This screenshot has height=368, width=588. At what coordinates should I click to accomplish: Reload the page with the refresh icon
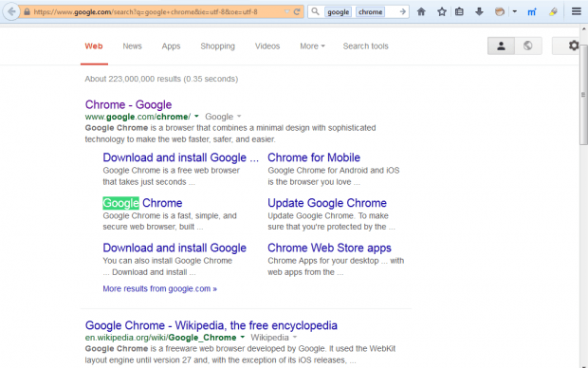click(297, 12)
